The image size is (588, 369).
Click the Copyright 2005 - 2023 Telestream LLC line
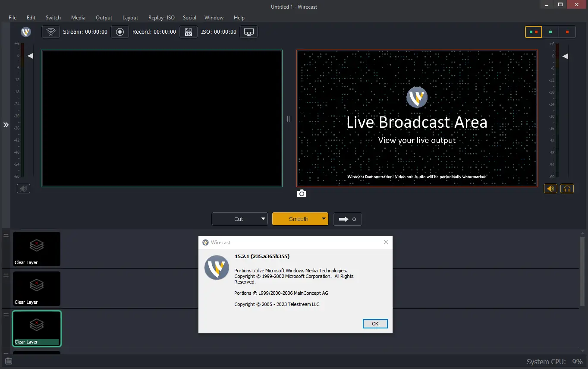point(277,304)
